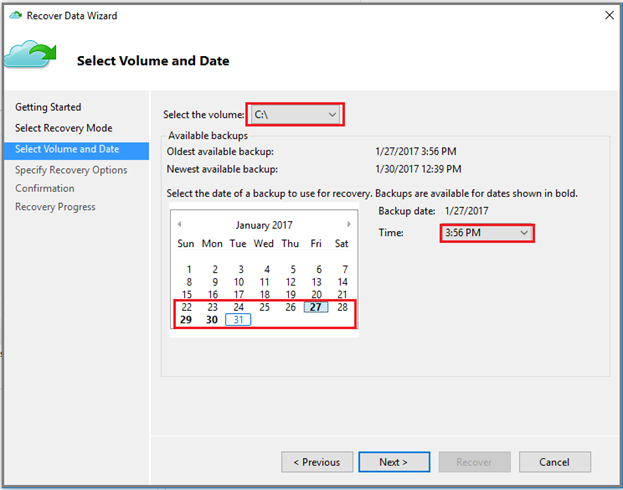Click the Next button
This screenshot has width=623, height=490.
tap(394, 462)
